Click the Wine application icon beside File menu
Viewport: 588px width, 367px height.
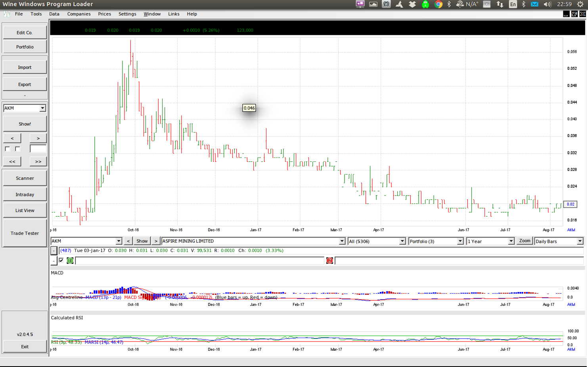pos(6,14)
